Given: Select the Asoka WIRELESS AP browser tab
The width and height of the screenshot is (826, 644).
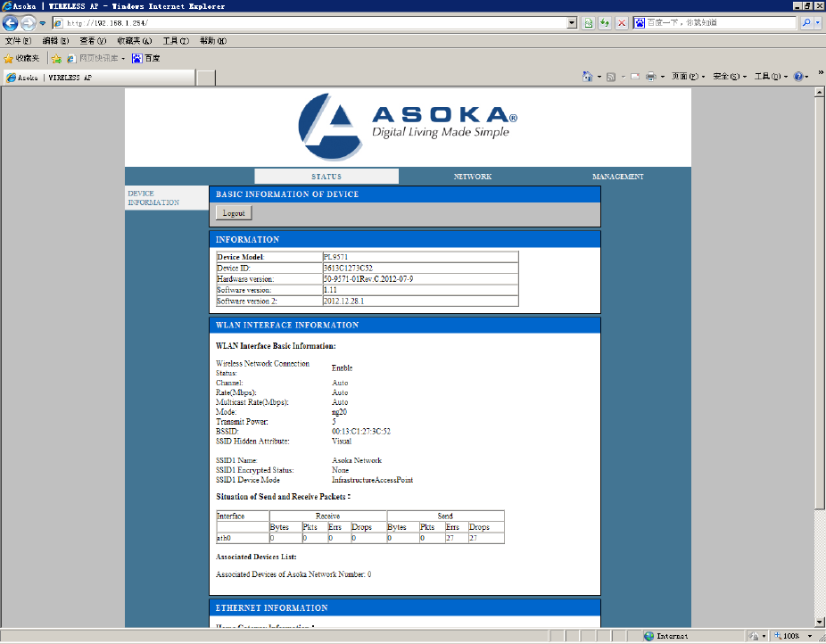Looking at the screenshot, I should pos(99,78).
